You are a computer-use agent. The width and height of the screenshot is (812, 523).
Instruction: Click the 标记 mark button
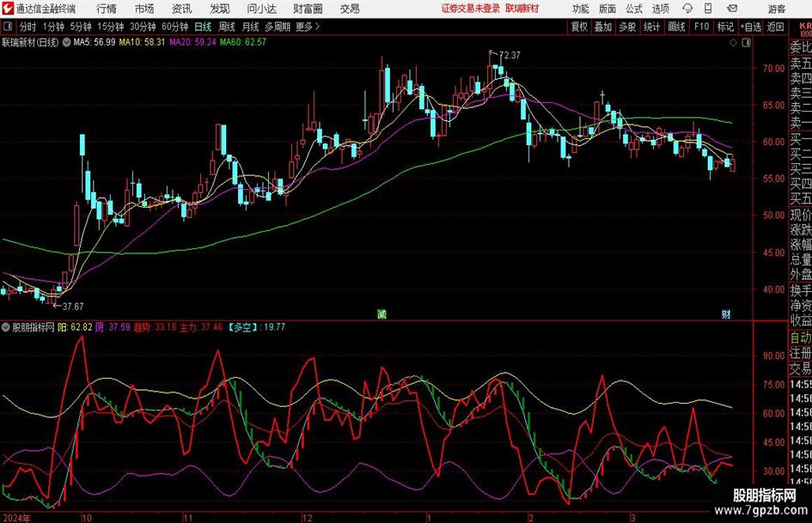click(725, 27)
